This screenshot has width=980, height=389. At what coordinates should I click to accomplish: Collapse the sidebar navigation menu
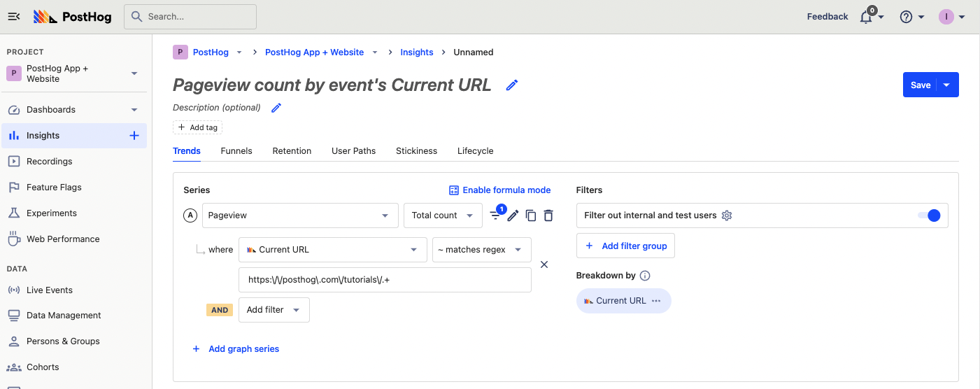pos(14,17)
